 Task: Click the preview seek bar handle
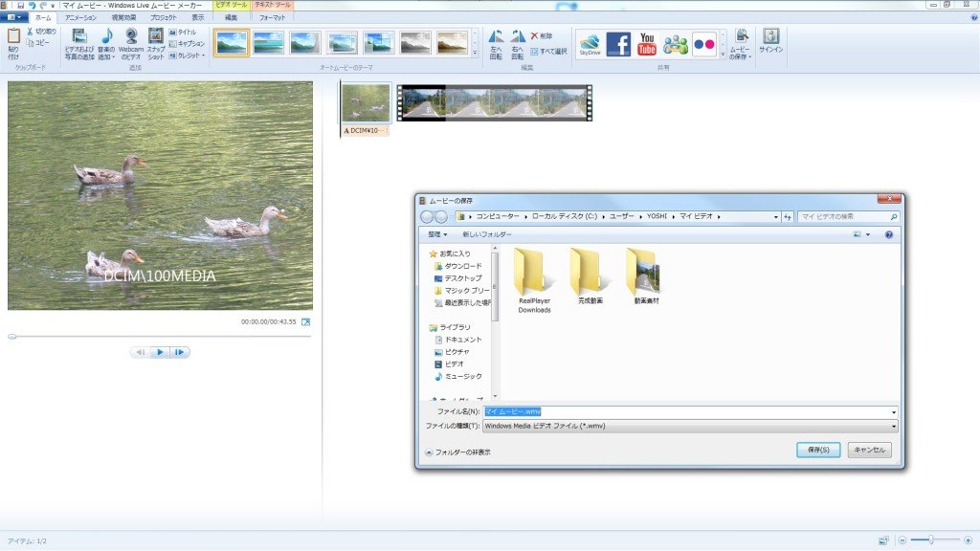click(11, 337)
